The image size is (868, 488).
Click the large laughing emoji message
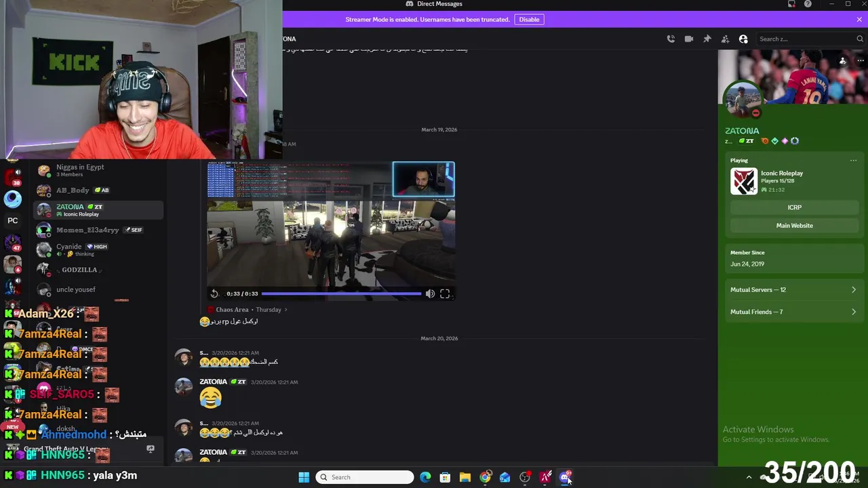pos(210,398)
